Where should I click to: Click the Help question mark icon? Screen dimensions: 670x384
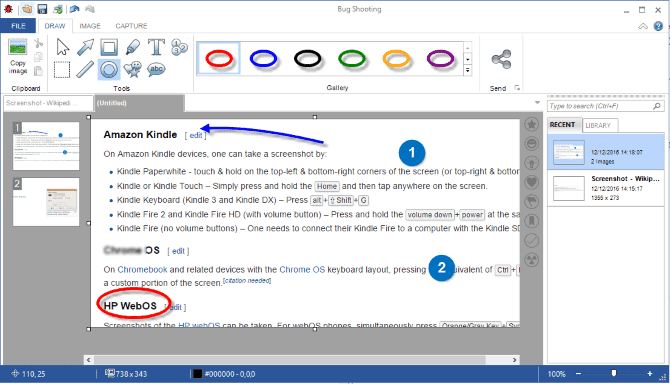click(658, 26)
